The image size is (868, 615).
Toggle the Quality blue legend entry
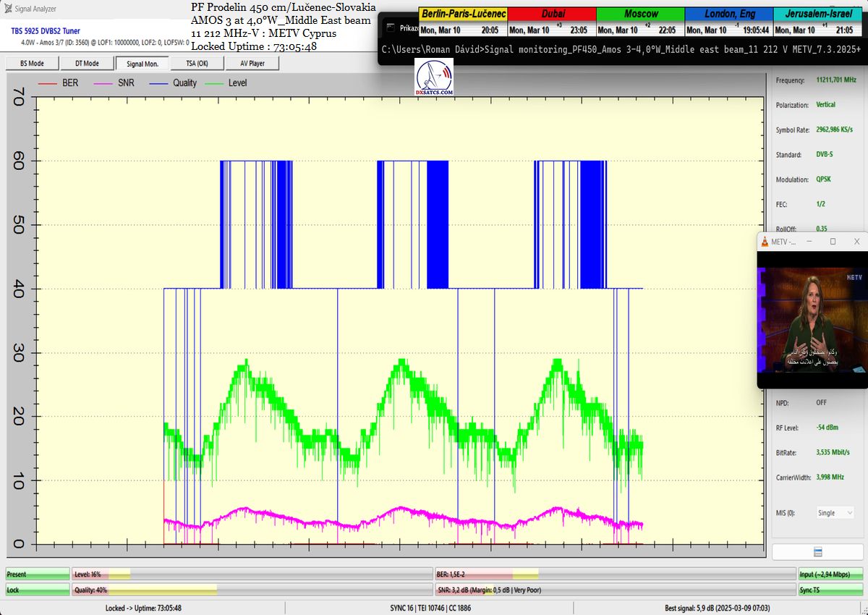click(x=174, y=83)
